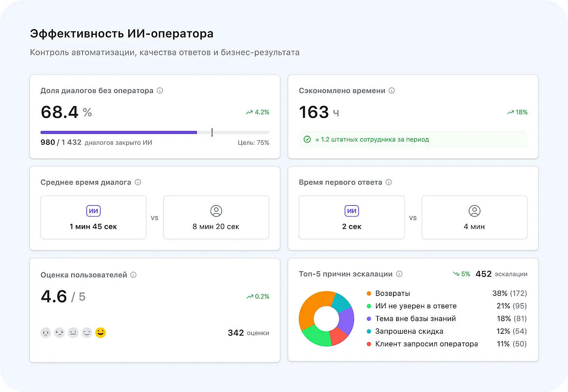
Task: Click '≈ 1.2 штатных сотрудника за период' text
Action: pos(372,139)
